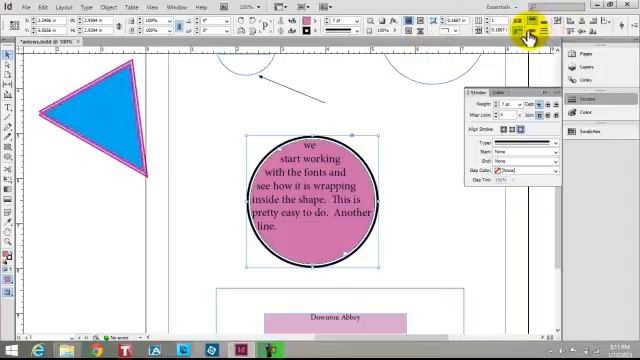Viewport: 640px width, 360px height.
Task: Select the Hand tool
Action: point(7,232)
